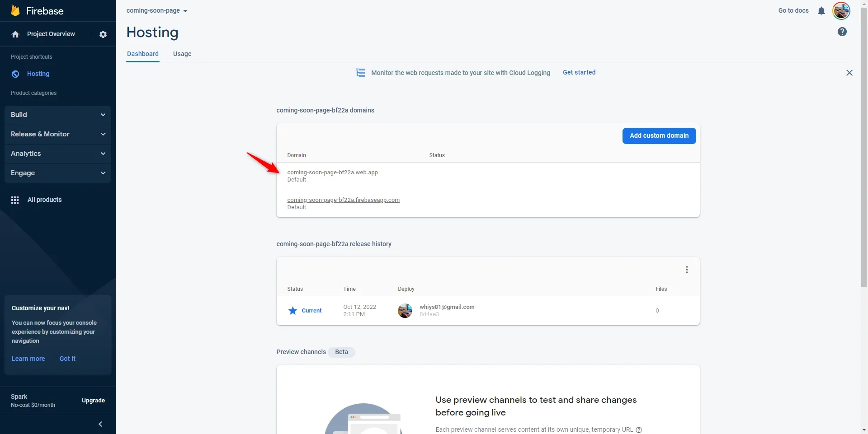This screenshot has width=868, height=434.
Task: Expand the Engage category
Action: pos(58,173)
